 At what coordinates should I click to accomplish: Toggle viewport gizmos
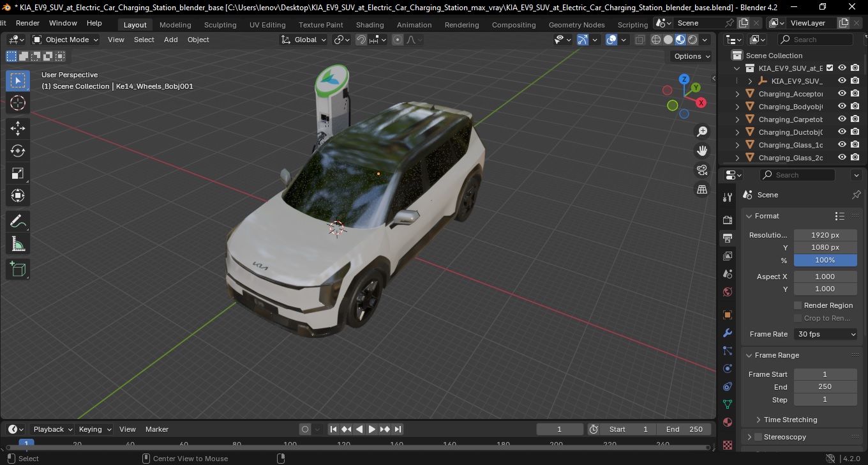point(582,40)
